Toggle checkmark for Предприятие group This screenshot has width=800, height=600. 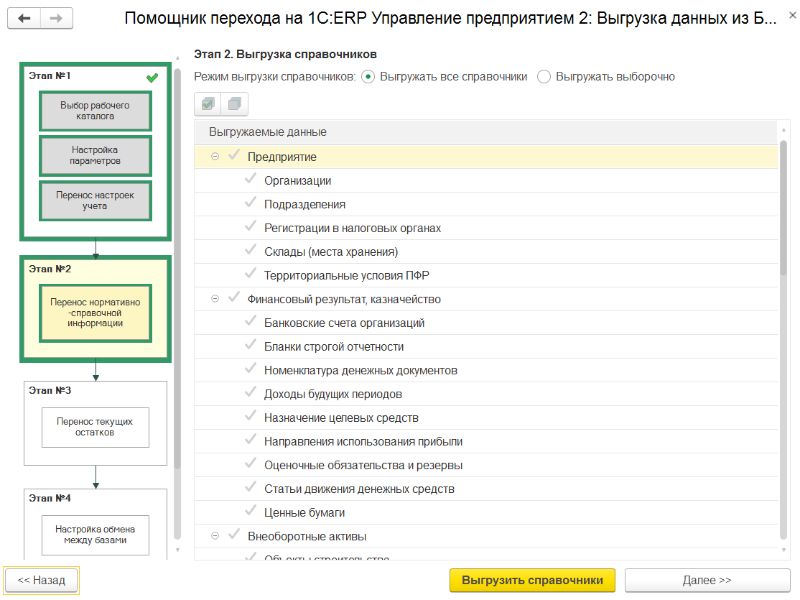pos(234,155)
